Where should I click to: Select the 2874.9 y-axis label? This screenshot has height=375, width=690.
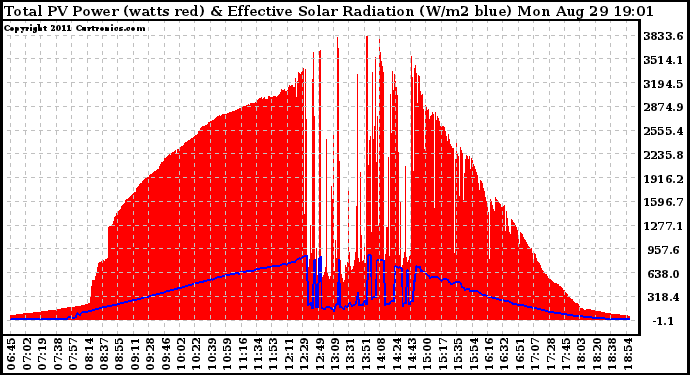[663, 107]
